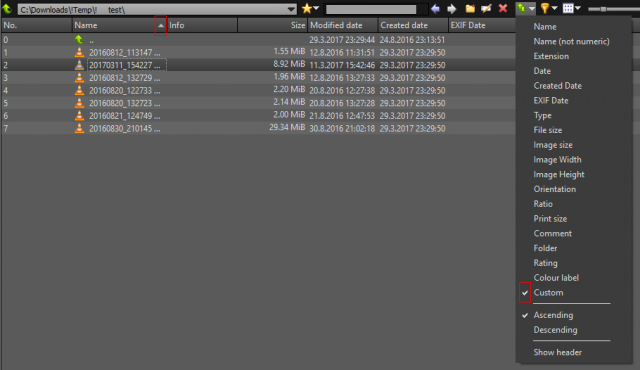Open the view mode grid dropdown
640x370 pixels.
click(x=571, y=8)
